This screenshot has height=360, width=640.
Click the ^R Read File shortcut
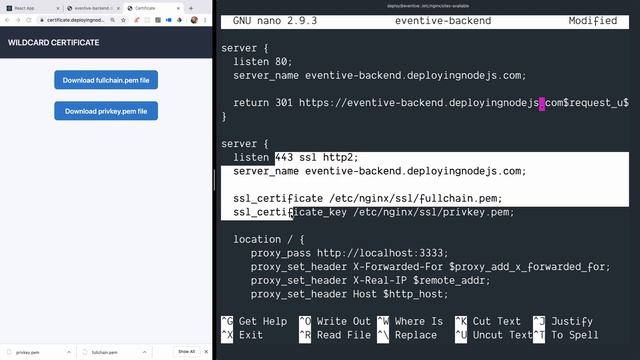pos(335,335)
